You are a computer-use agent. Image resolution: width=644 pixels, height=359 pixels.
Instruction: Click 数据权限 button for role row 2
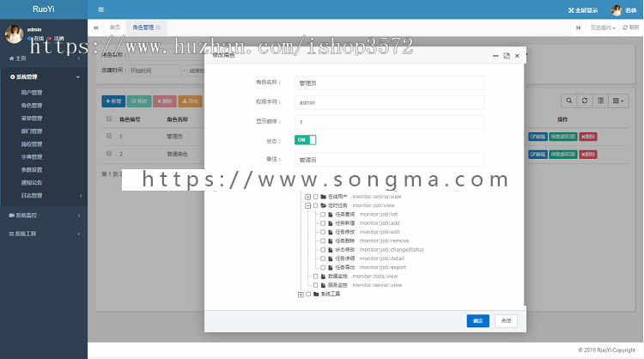click(563, 154)
